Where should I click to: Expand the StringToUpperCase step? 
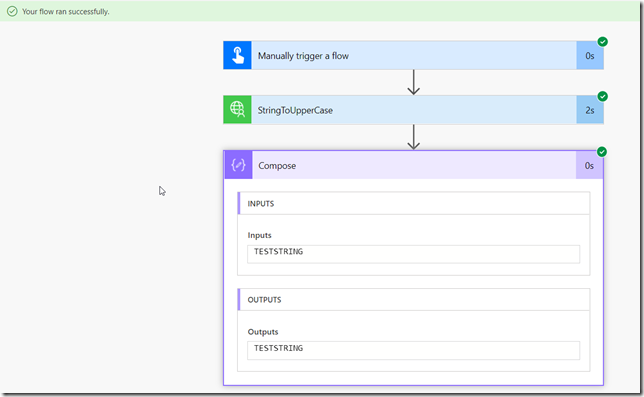click(414, 110)
